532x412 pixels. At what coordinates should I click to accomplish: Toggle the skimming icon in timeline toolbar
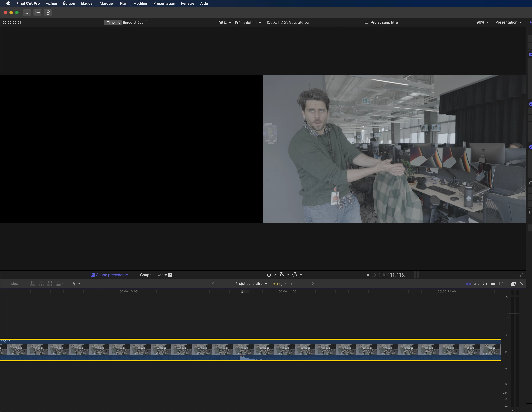point(468,284)
